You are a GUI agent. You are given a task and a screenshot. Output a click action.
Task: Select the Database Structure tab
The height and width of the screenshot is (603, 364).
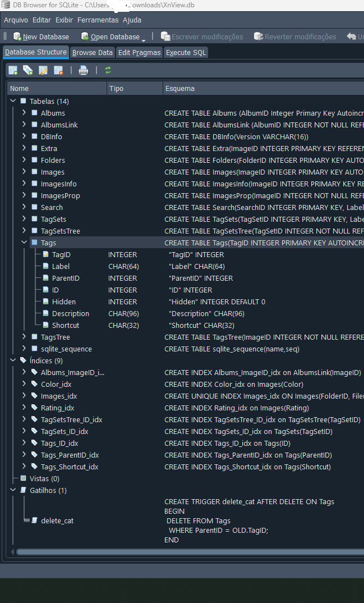[36, 52]
